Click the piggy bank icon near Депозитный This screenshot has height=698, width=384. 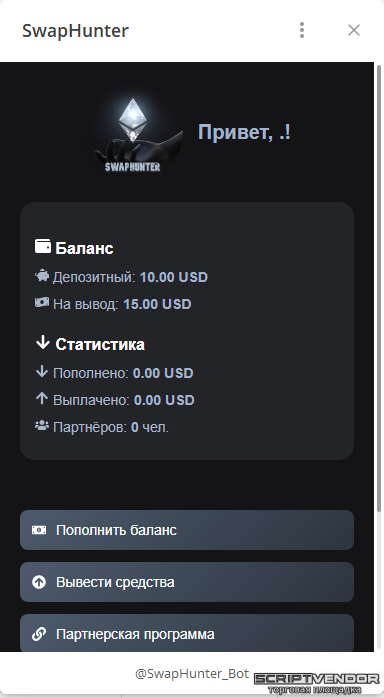coord(42,276)
